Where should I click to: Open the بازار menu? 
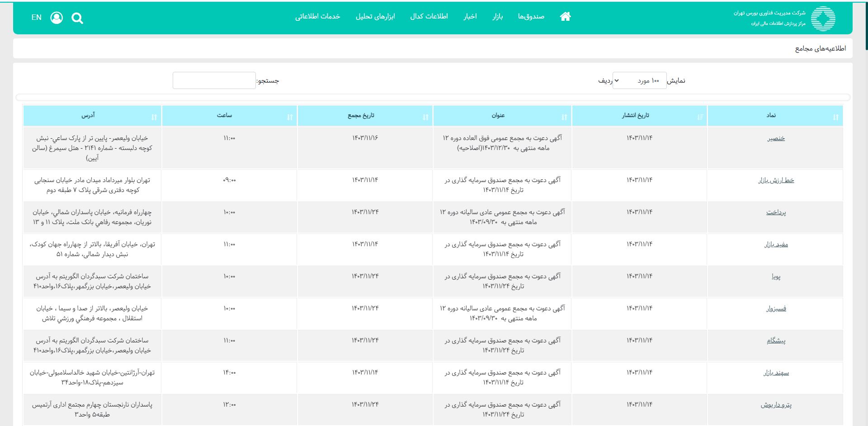[498, 17]
